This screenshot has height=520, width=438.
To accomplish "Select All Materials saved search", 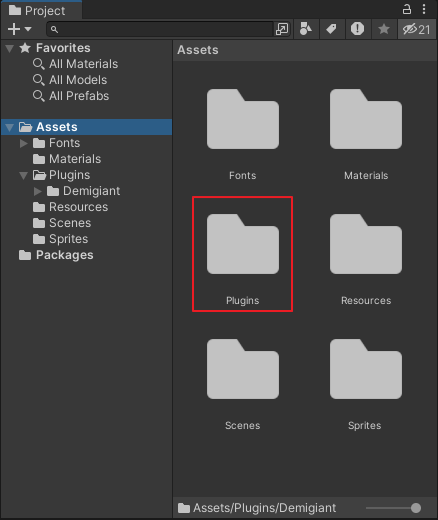I will point(83,64).
